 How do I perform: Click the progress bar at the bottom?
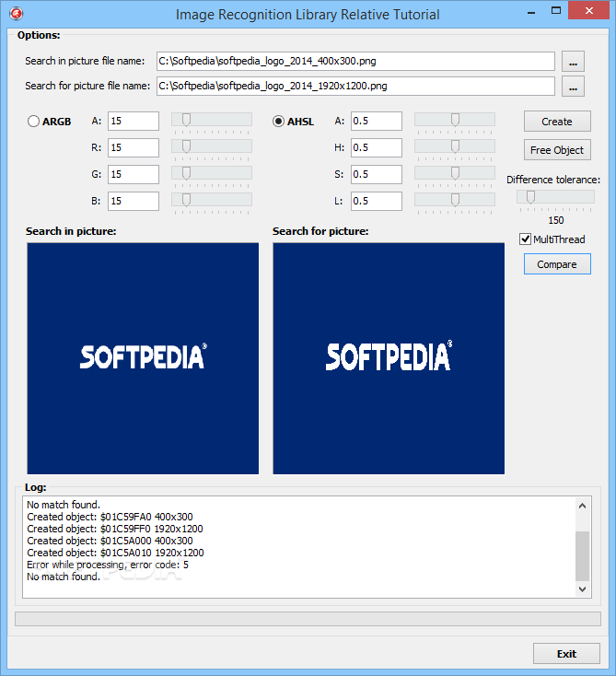click(308, 619)
